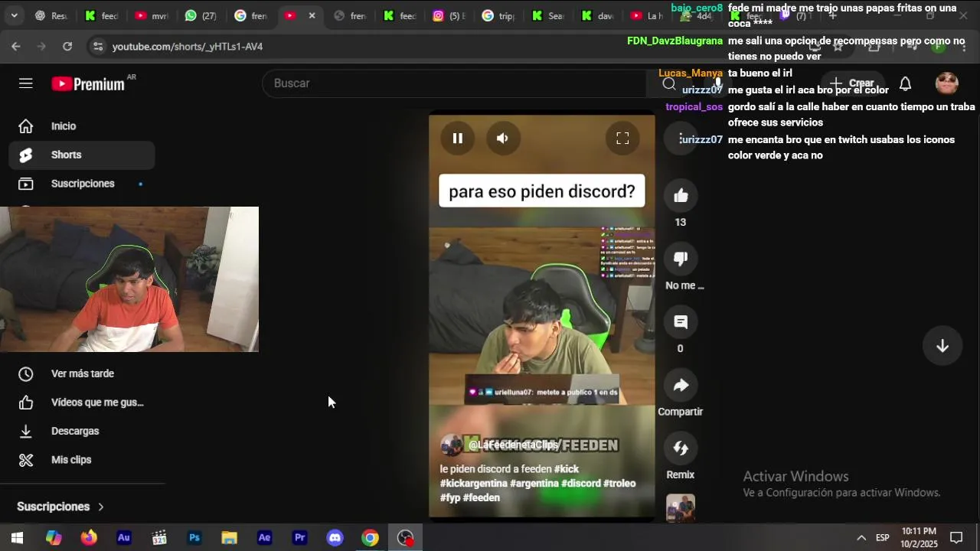Viewport: 980px width, 551px height.
Task: Open the #feeden hashtag
Action: (481, 497)
